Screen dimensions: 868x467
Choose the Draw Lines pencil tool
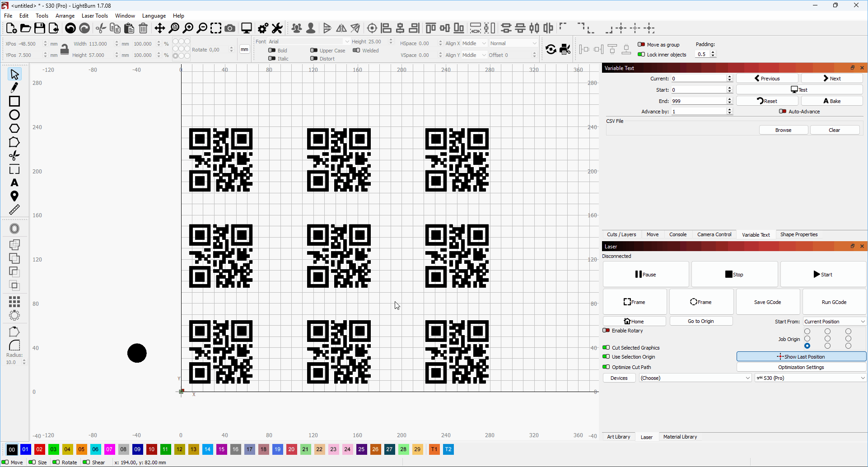tap(14, 88)
